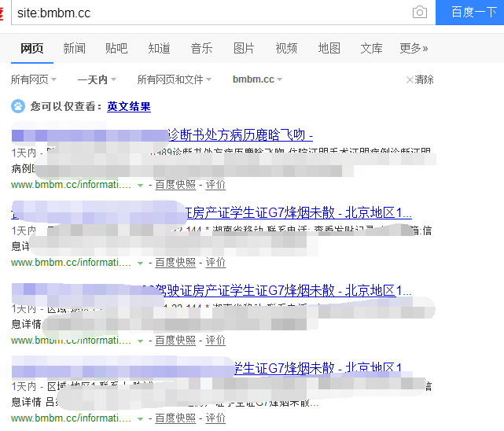Open 百度快照 for the first result
Viewport: 504px width, 431px height.
pyautogui.click(x=175, y=185)
